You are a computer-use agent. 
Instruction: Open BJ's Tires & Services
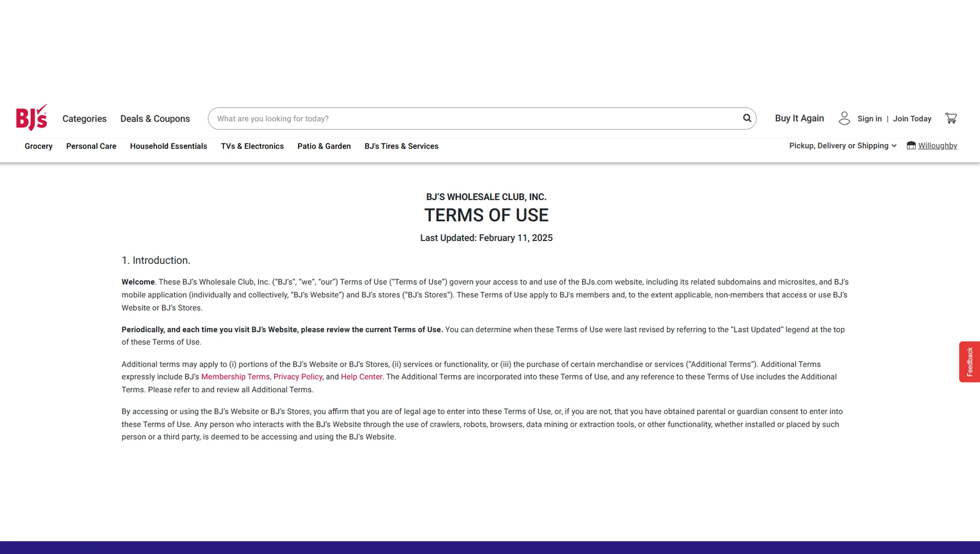(x=401, y=146)
